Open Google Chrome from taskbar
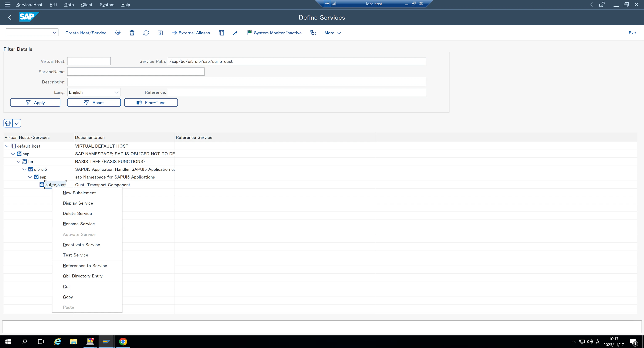This screenshot has height=348, width=644. coord(123,341)
